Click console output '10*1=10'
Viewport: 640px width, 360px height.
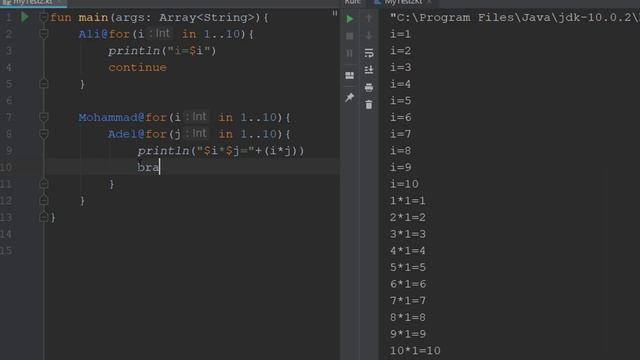coord(415,350)
